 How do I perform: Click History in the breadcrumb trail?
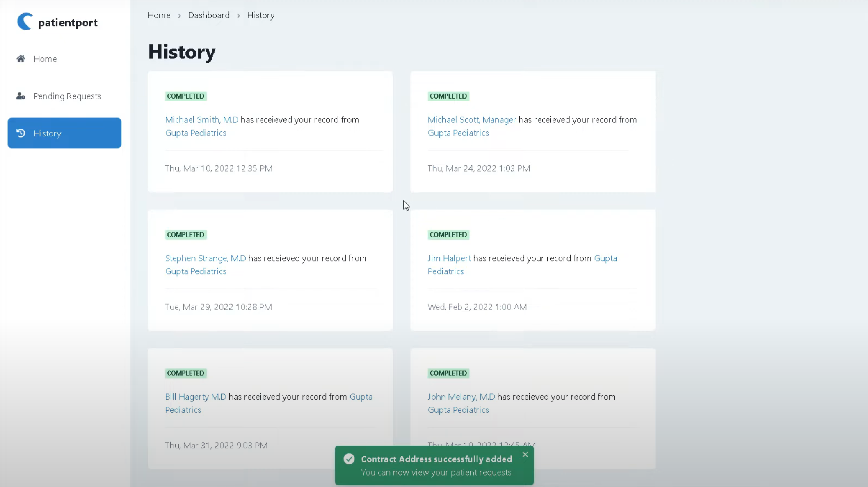pyautogui.click(x=260, y=15)
